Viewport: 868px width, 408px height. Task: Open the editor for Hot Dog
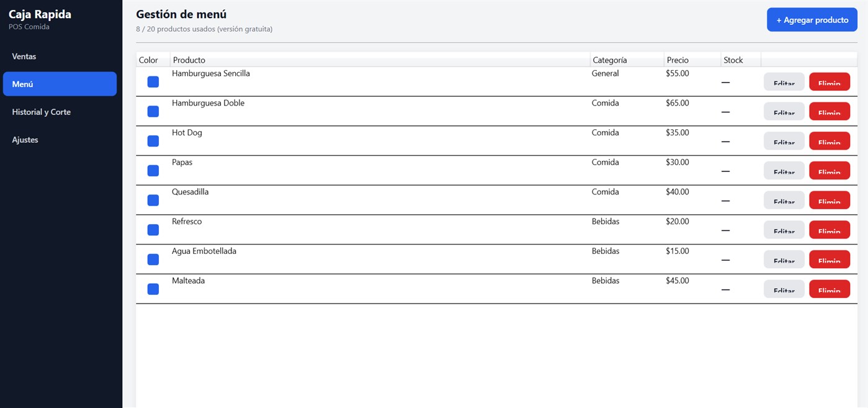tap(784, 141)
